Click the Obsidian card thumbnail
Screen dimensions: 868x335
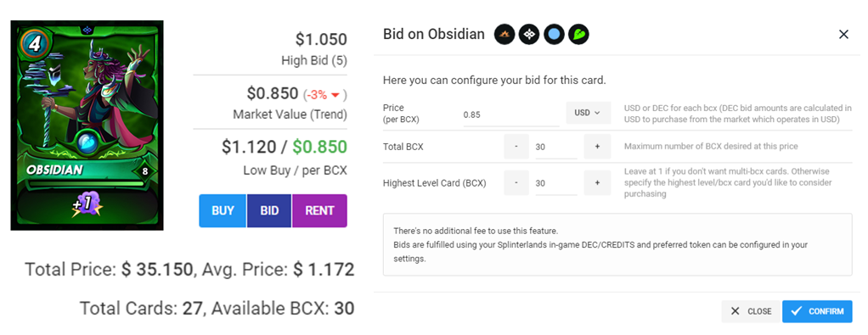click(87, 126)
